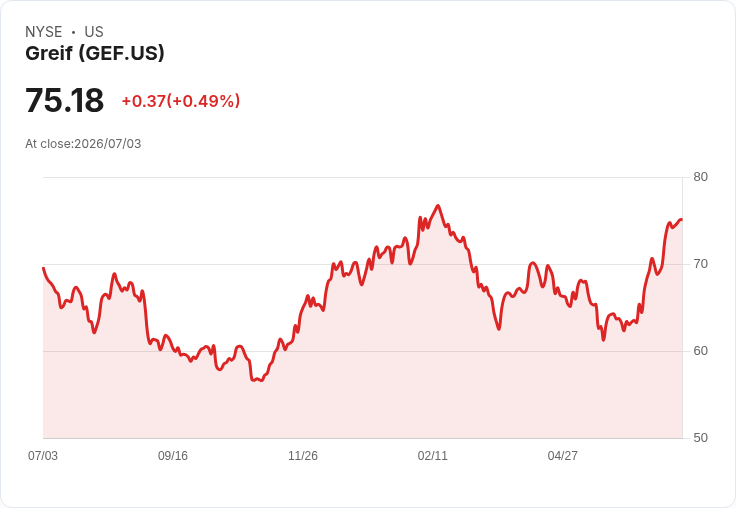Click the +0.37(+0.49%) price change
This screenshot has width=736, height=508.
181,101
